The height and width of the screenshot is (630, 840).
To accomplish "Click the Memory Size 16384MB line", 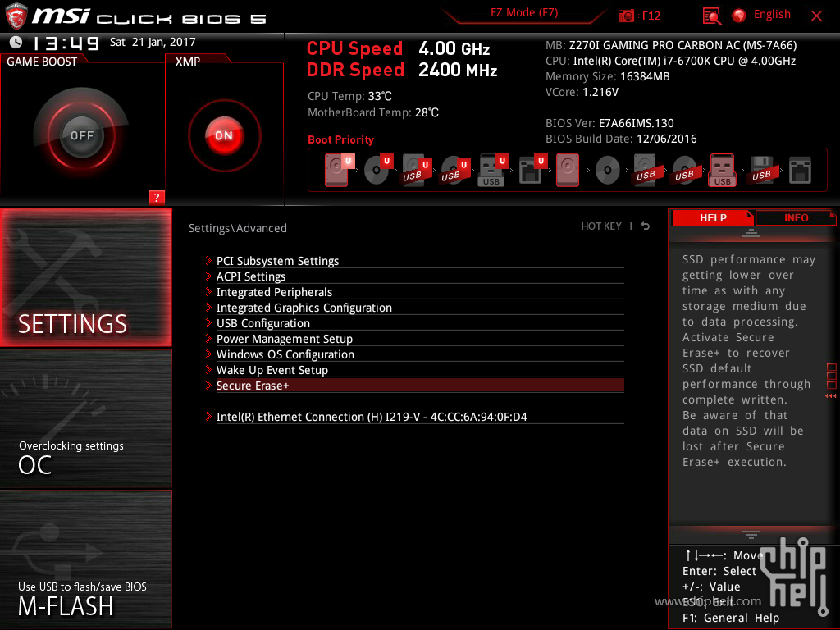I will coord(608,76).
